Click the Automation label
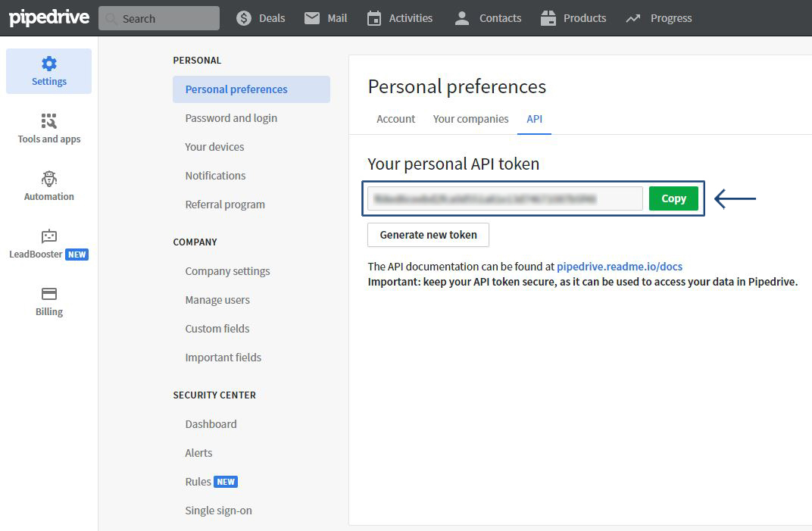The width and height of the screenshot is (812, 531). [x=49, y=196]
